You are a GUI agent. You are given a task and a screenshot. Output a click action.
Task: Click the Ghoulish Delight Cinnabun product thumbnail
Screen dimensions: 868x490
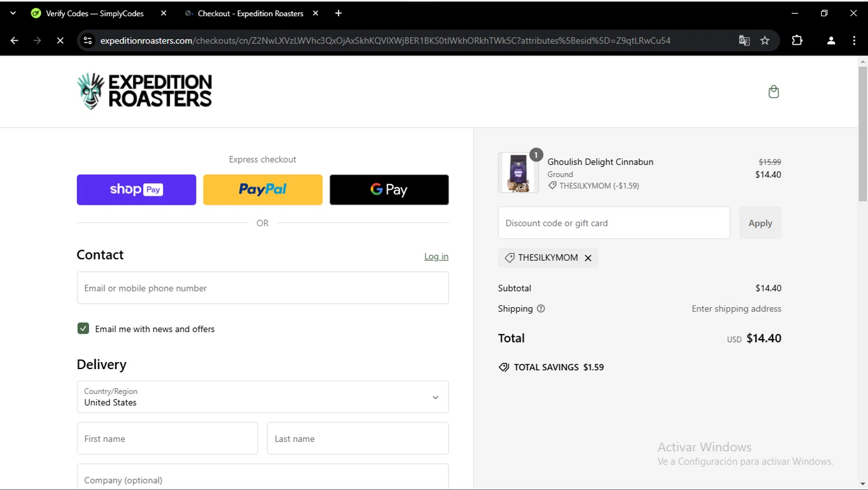click(518, 172)
